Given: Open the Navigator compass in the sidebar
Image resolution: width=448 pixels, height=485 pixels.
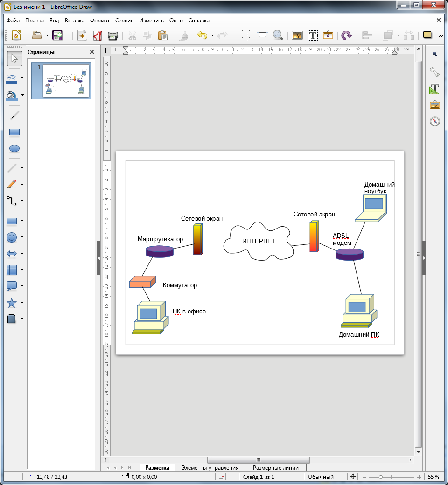Looking at the screenshot, I should pyautogui.click(x=434, y=121).
